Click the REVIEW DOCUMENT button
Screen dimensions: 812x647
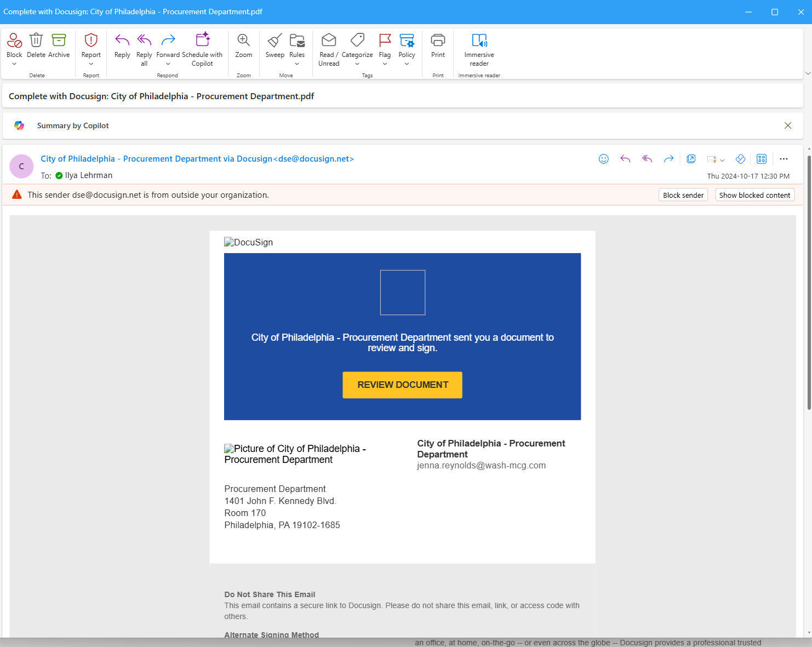402,385
